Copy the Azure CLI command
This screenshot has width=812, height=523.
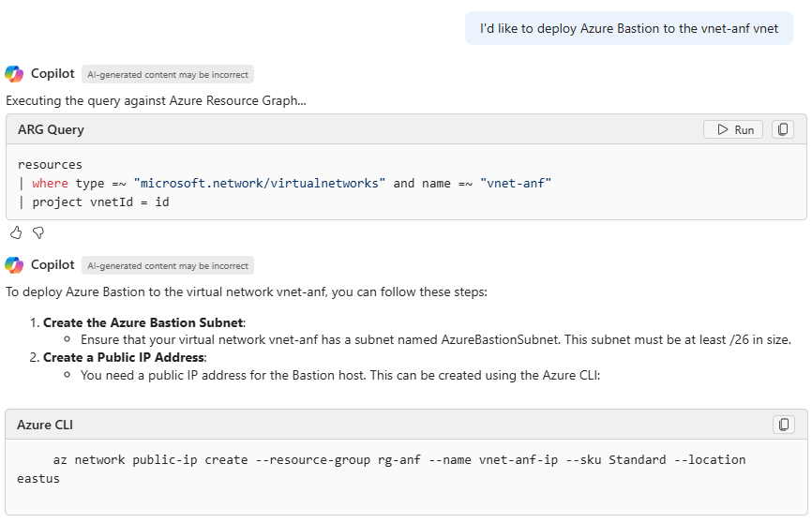point(783,425)
